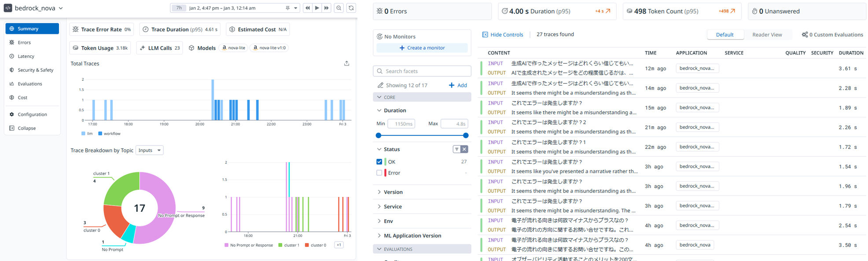Toggle the workflow legend in Total Traces
The width and height of the screenshot is (868, 261).
109,134
